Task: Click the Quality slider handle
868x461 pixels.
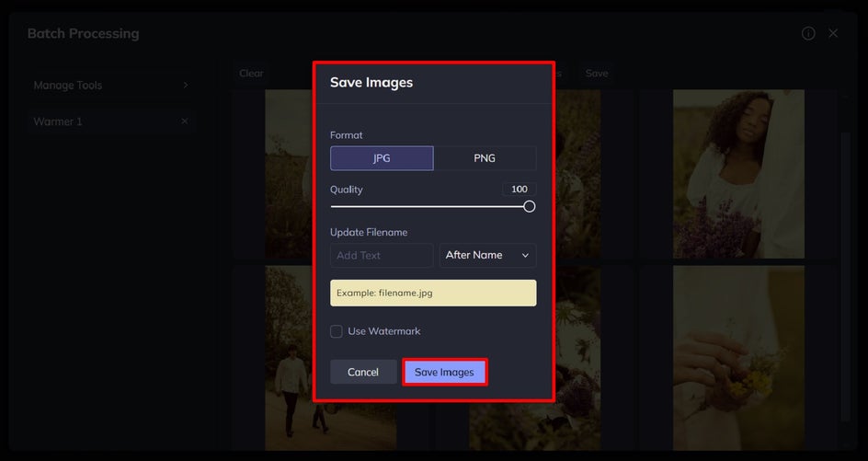Action: [530, 207]
